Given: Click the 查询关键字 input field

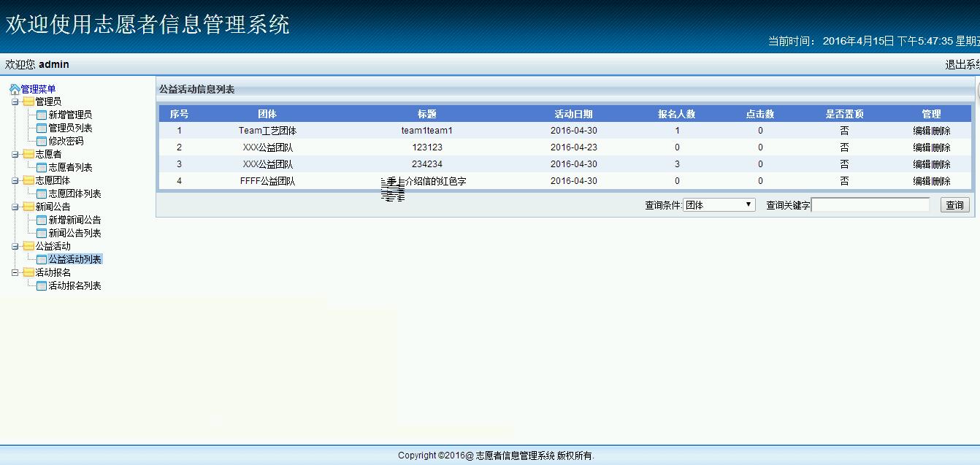Looking at the screenshot, I should click(873, 204).
